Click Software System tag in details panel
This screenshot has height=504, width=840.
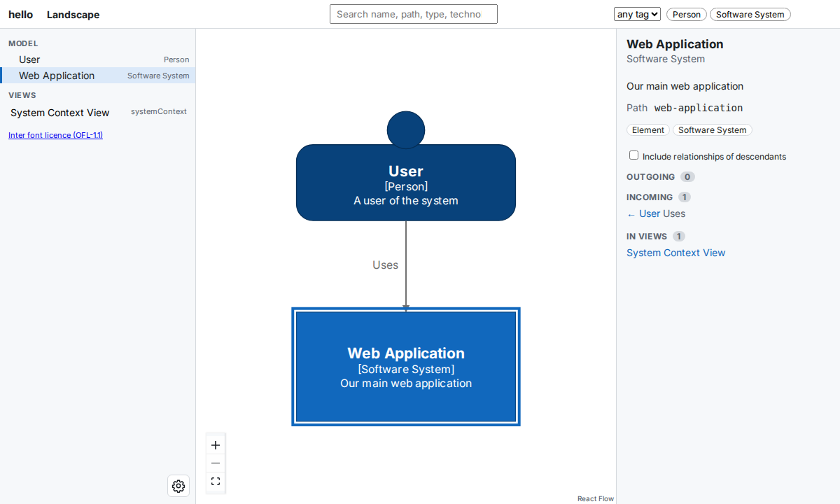coord(712,130)
